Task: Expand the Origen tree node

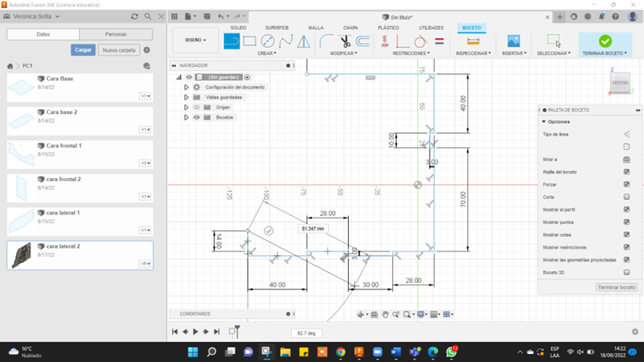Action: pos(186,108)
